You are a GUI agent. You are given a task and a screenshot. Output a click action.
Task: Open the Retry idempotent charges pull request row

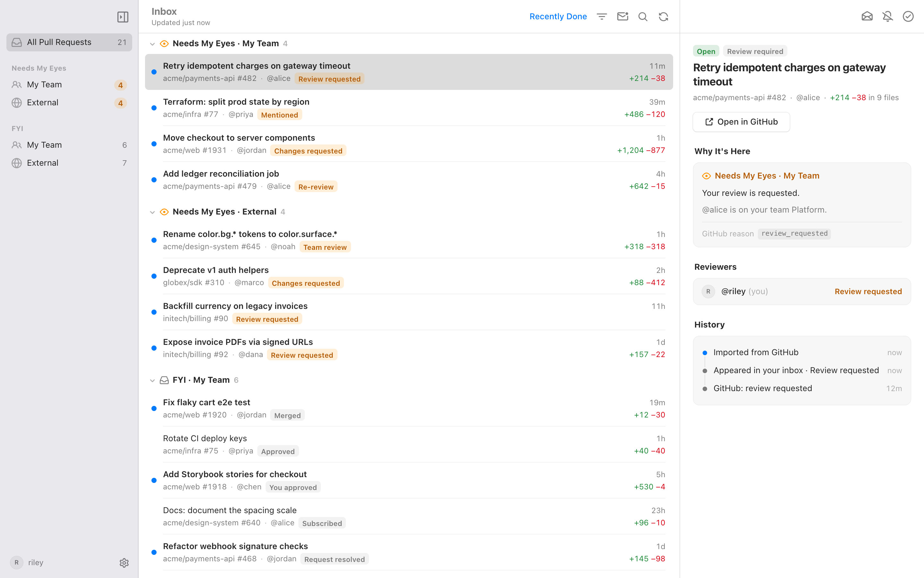[x=409, y=72]
